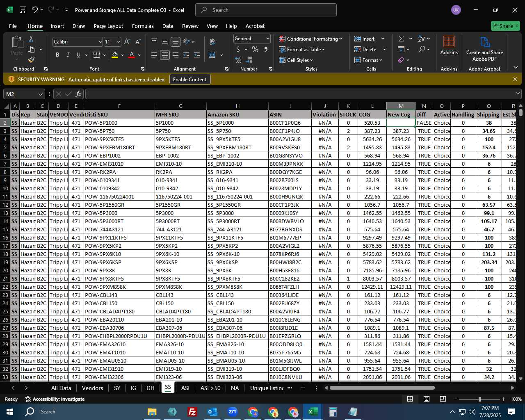This screenshot has height=420, width=525.
Task: Click the Wrap Text icon
Action: (212, 41)
